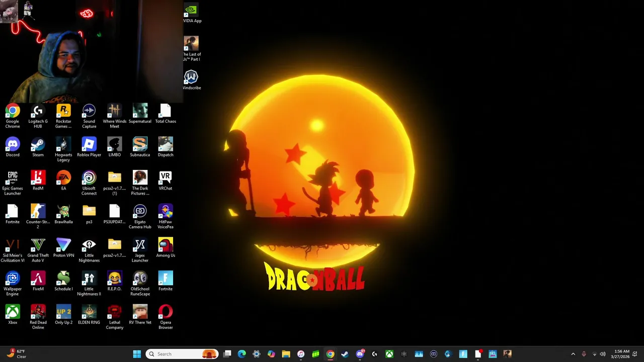Viewport: 644px width, 362px height.
Task: Open Discord desktop shortcut
Action: (13, 147)
